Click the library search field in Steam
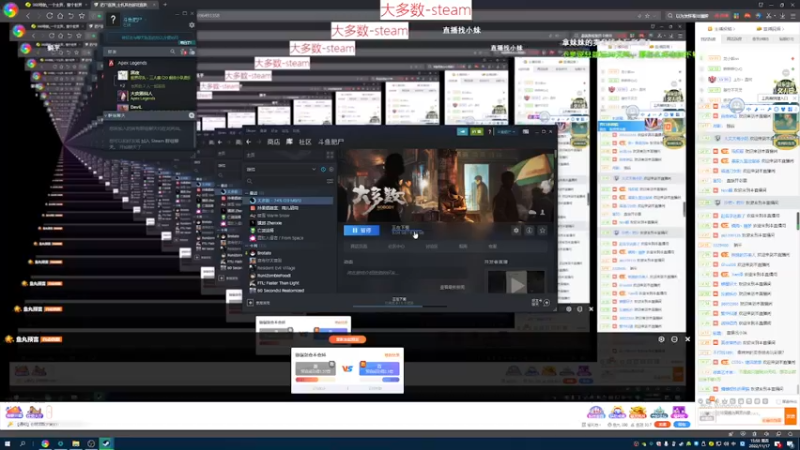This screenshot has width=800, height=450. point(286,181)
